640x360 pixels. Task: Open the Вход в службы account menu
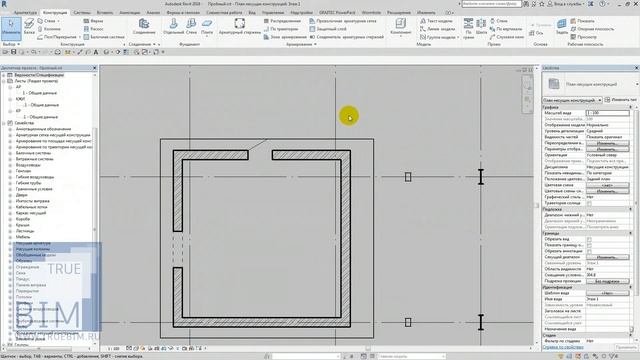click(x=567, y=4)
